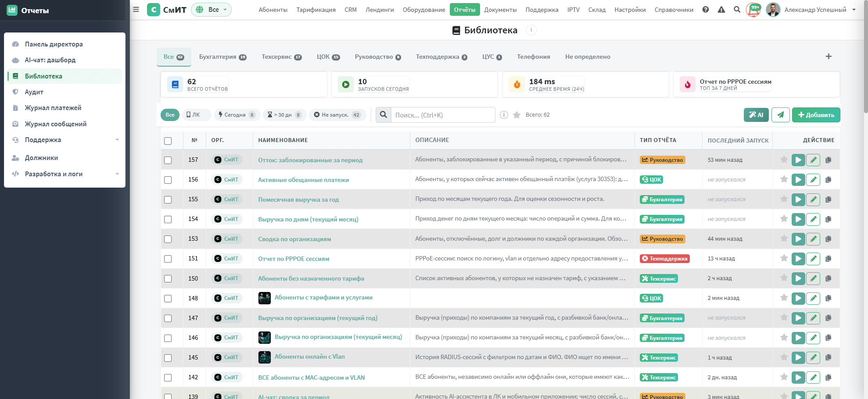Open the search magnifier in top bar
868x399 pixels.
(737, 9)
